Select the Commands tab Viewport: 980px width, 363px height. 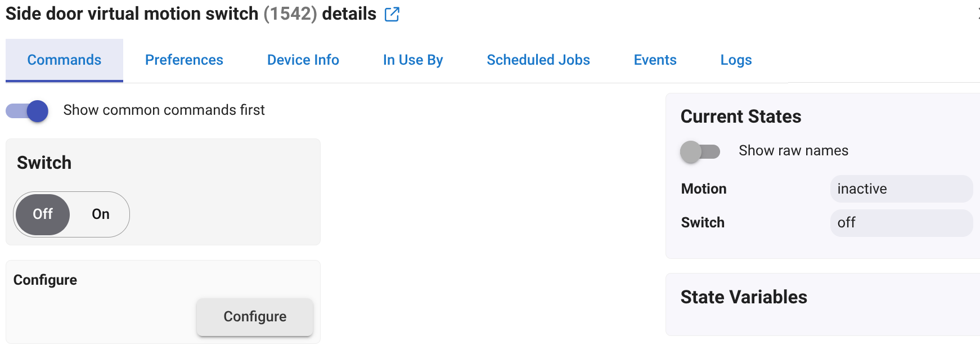pyautogui.click(x=64, y=60)
